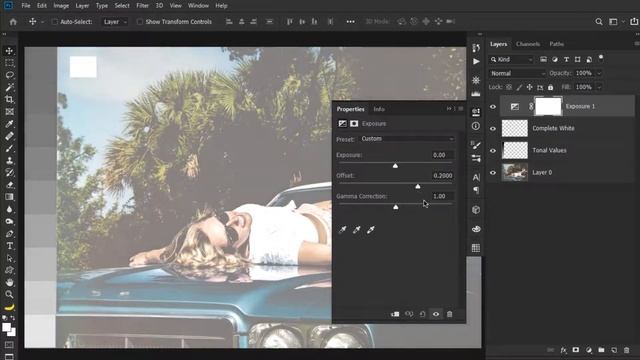This screenshot has width=640, height=360.
Task: Select the Eraser tool
Action: tap(9, 185)
